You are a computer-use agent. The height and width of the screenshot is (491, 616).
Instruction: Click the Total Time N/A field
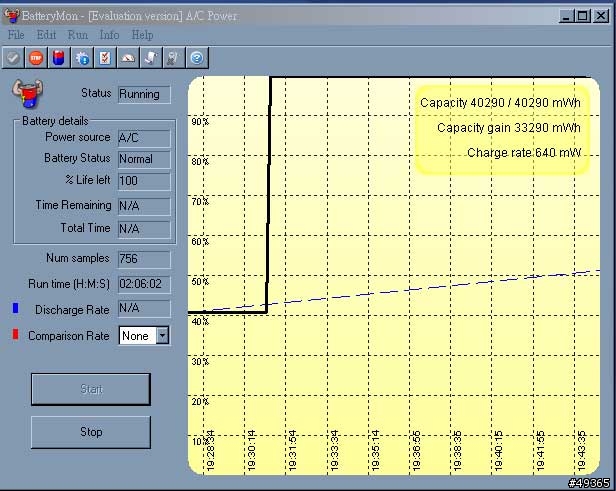coord(144,229)
